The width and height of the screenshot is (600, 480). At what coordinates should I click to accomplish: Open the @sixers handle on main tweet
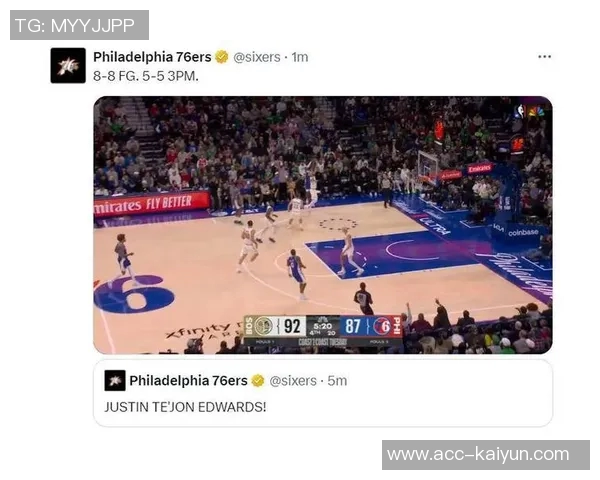coord(257,57)
